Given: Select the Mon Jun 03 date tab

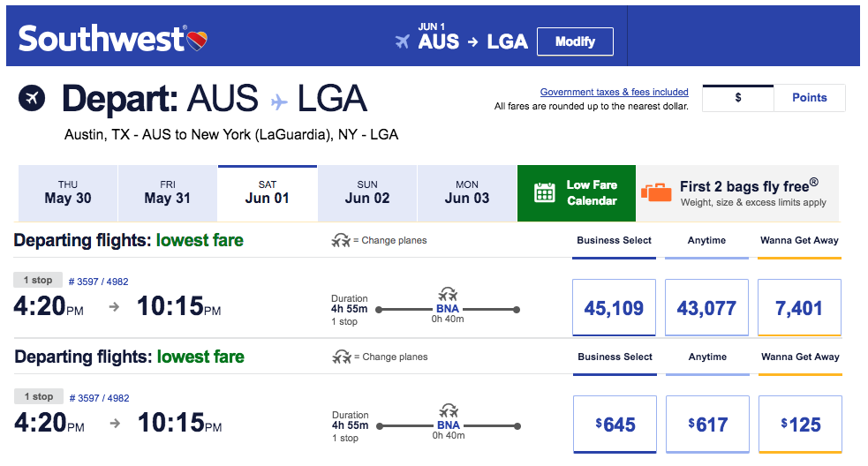Looking at the screenshot, I should coord(466,193).
